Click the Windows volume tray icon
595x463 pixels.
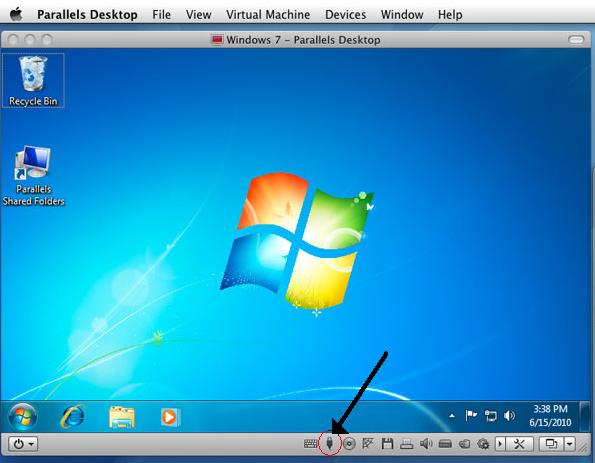pos(509,416)
